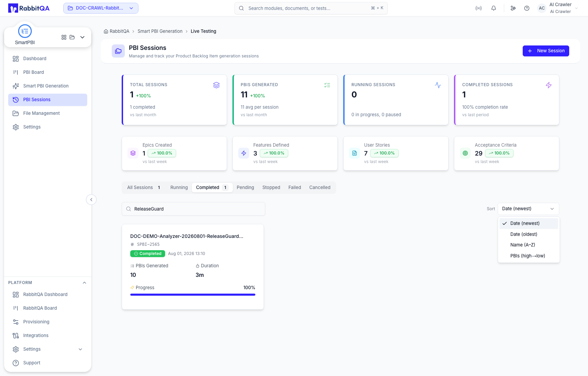Open Smart PBI Generation in the sidebar
The width and height of the screenshot is (588, 376).
[x=48, y=86]
